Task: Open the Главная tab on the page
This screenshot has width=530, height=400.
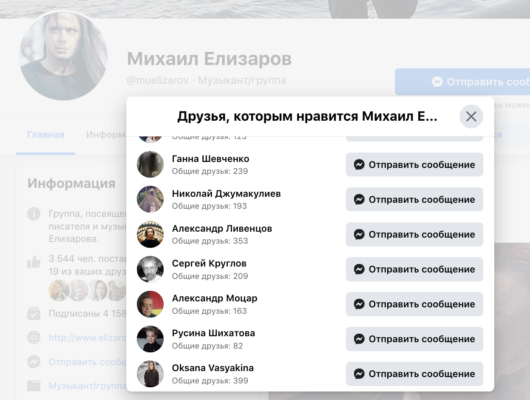Action: [x=46, y=135]
